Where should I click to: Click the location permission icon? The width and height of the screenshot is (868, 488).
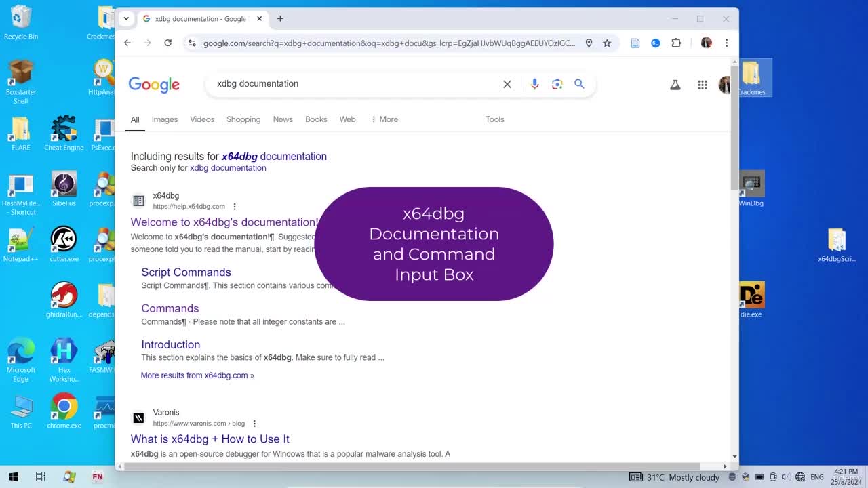(589, 43)
